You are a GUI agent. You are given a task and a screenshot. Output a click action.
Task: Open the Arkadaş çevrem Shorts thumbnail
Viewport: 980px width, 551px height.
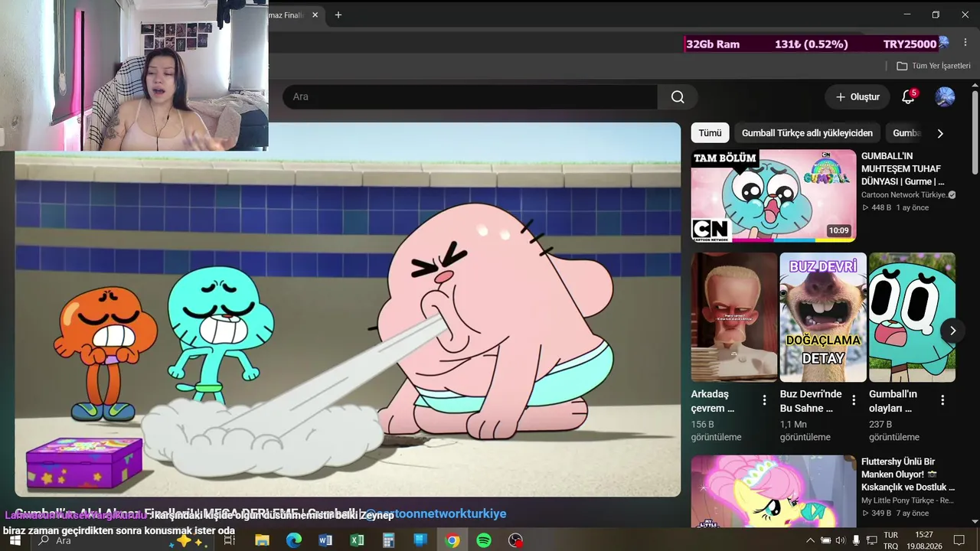734,317
